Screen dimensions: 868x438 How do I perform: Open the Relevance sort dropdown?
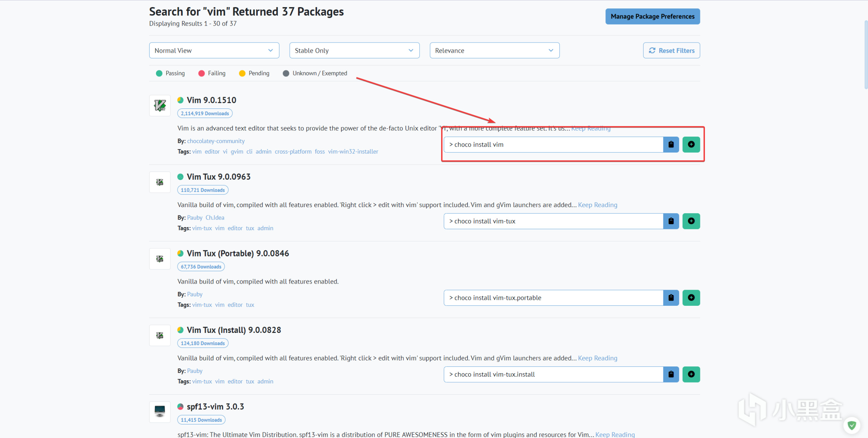pos(494,50)
